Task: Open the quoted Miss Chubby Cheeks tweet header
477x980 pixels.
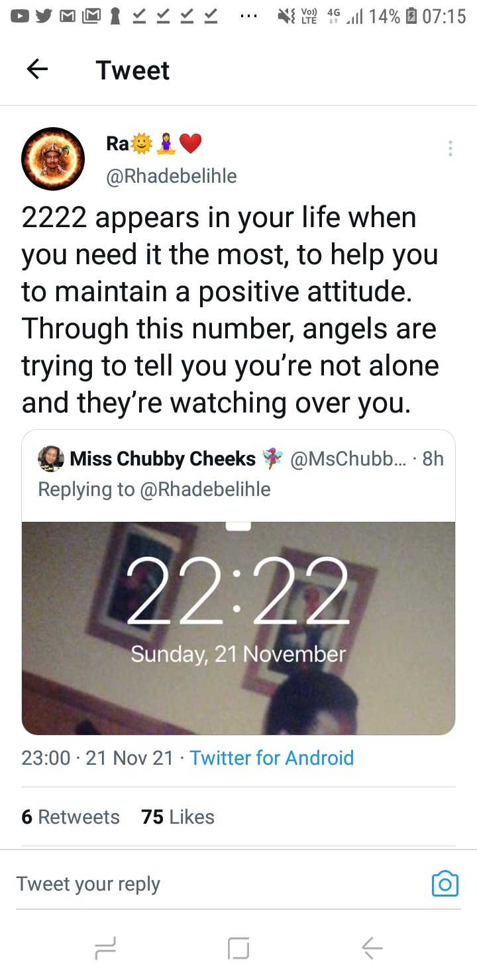Action: click(x=238, y=473)
